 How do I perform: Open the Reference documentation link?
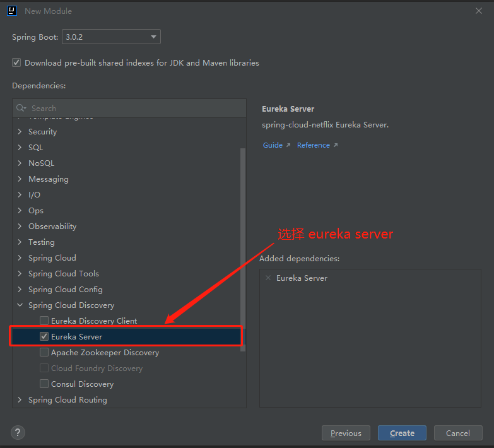point(314,145)
